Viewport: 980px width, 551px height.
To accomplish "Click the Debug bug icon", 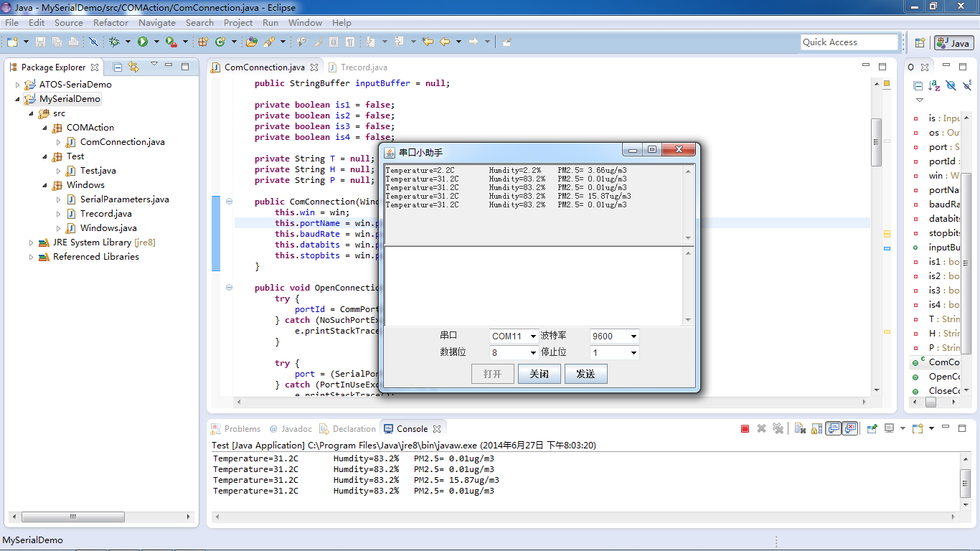I will (114, 42).
